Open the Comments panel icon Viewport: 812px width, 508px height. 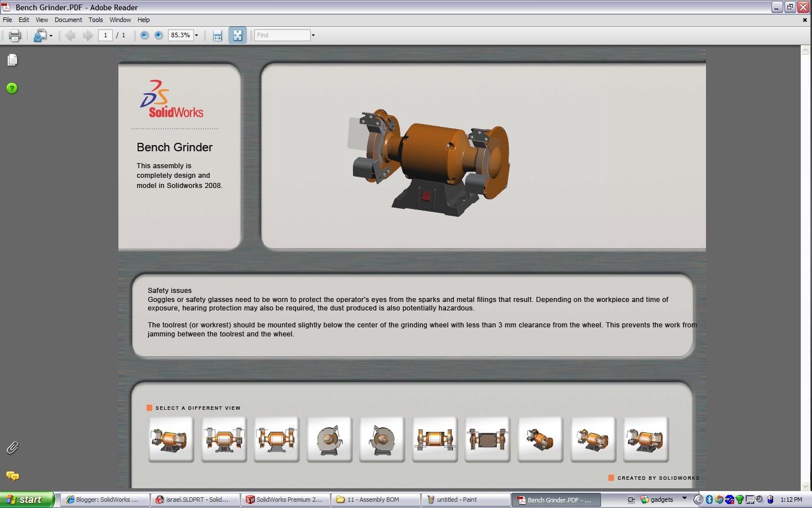tap(12, 476)
